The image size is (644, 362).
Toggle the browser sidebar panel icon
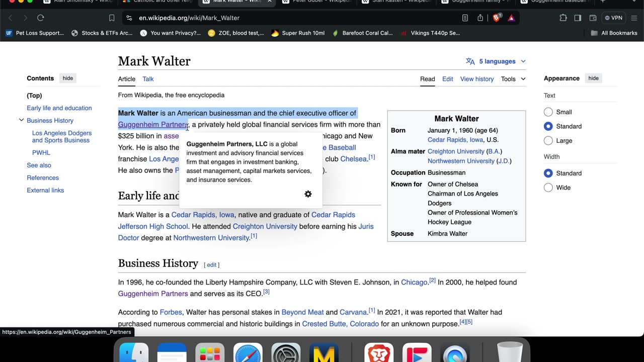(x=578, y=18)
